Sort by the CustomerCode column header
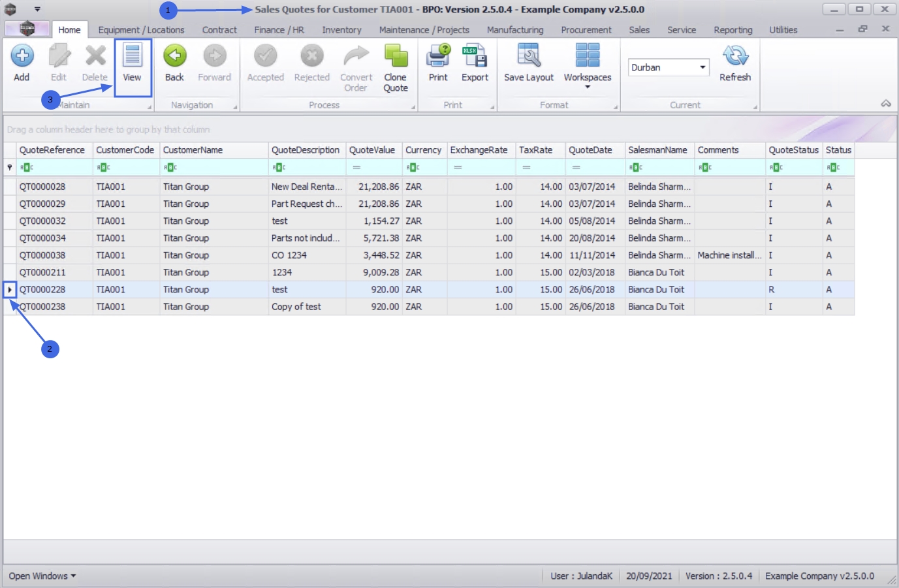The height and width of the screenshot is (588, 899). [126, 150]
